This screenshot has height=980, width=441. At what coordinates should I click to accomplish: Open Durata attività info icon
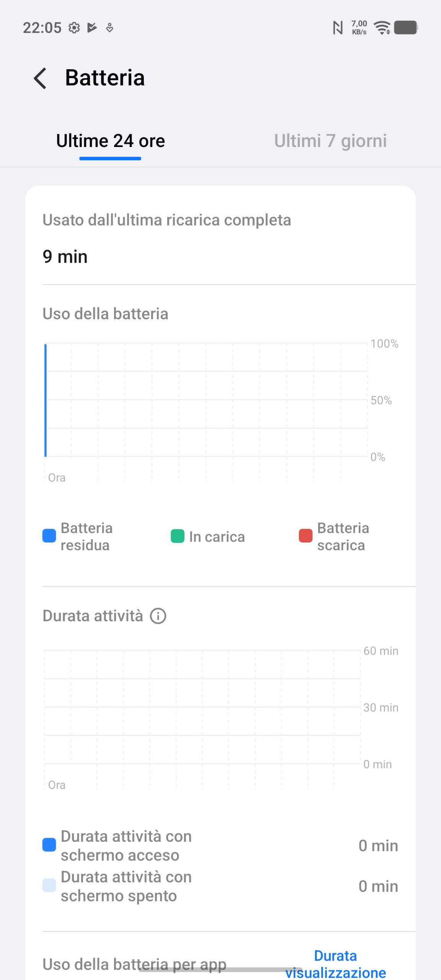(158, 616)
